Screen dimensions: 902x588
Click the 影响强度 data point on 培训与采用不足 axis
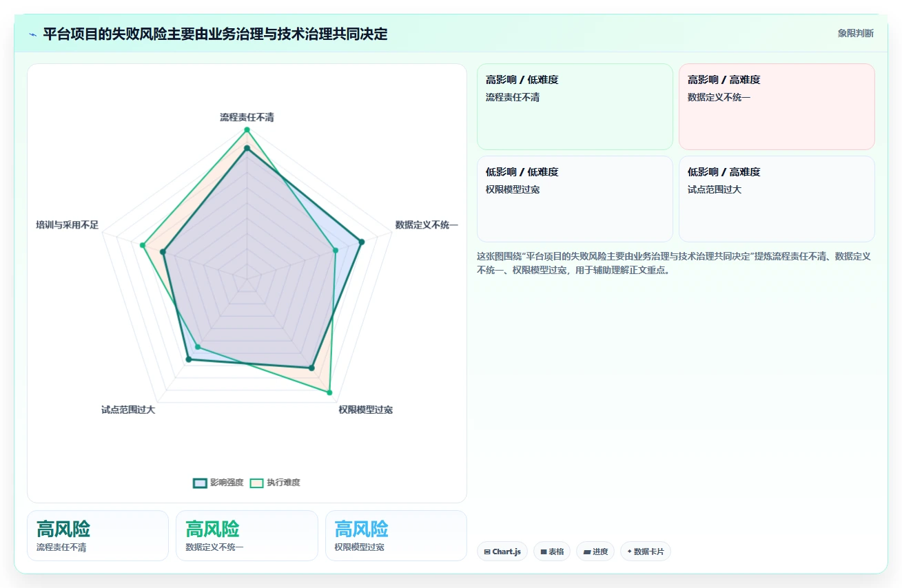(163, 252)
